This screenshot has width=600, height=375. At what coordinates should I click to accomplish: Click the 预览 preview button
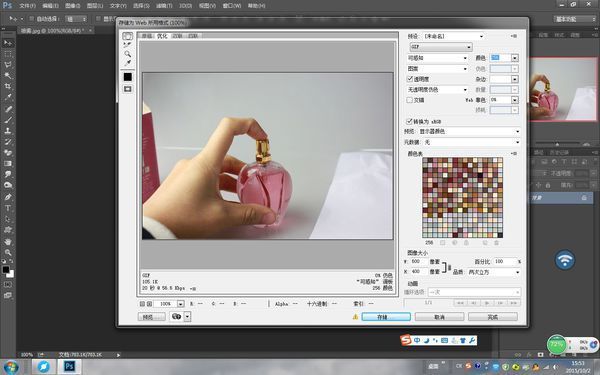coord(152,317)
